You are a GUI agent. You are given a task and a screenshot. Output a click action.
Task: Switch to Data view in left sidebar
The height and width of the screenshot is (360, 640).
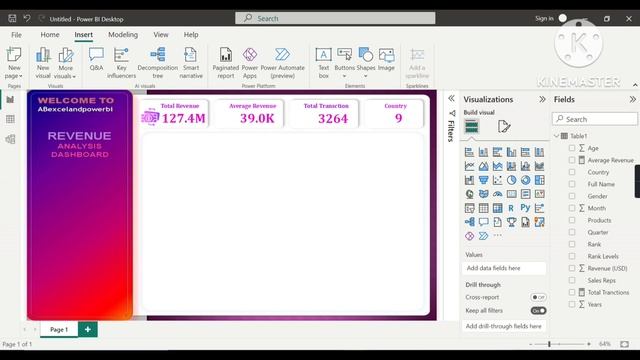[x=10, y=119]
